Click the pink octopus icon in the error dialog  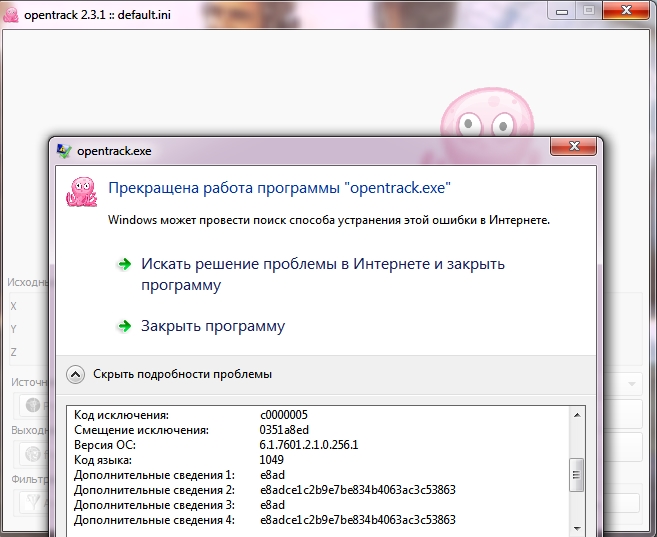point(82,192)
